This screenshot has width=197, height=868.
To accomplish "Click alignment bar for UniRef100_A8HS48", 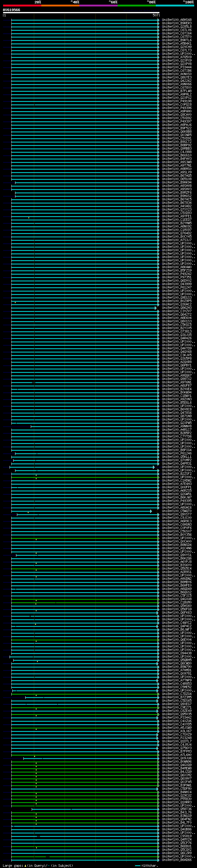I will pyautogui.click(x=85, y=20).
